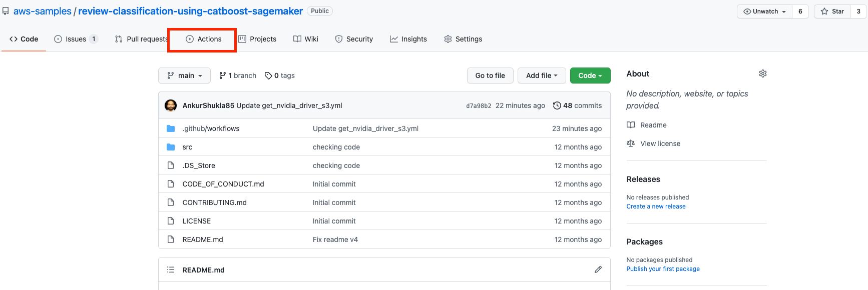Open the Packages heading link
The image size is (868, 290).
coord(644,242)
